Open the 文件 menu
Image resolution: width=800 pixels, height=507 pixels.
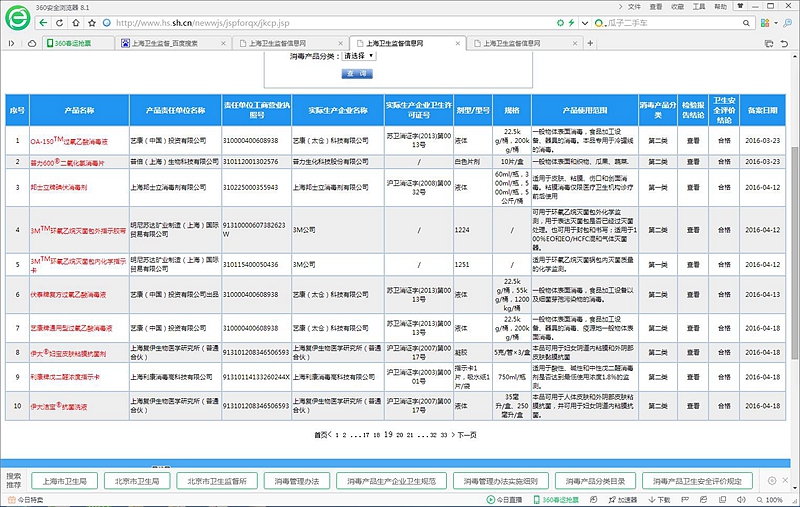pos(634,7)
